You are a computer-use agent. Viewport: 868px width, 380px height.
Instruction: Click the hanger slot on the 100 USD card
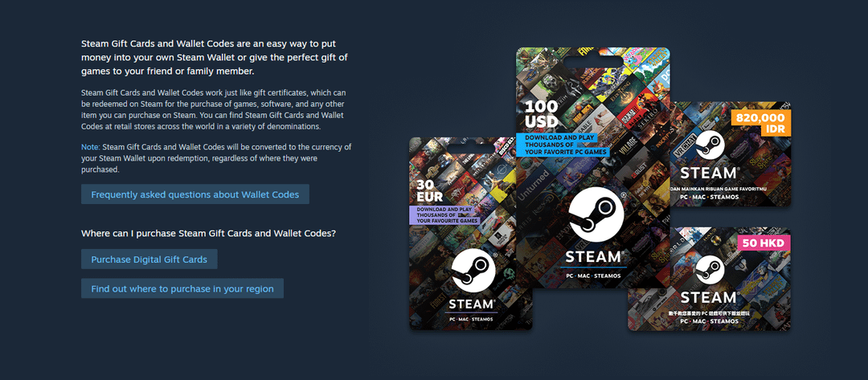click(593, 59)
